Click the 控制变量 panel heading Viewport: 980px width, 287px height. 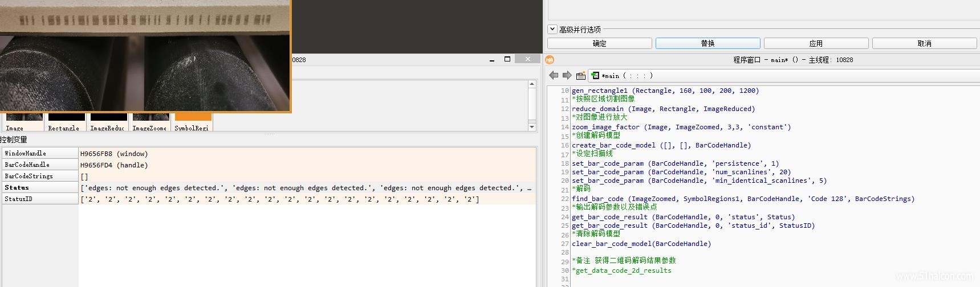tap(14, 140)
